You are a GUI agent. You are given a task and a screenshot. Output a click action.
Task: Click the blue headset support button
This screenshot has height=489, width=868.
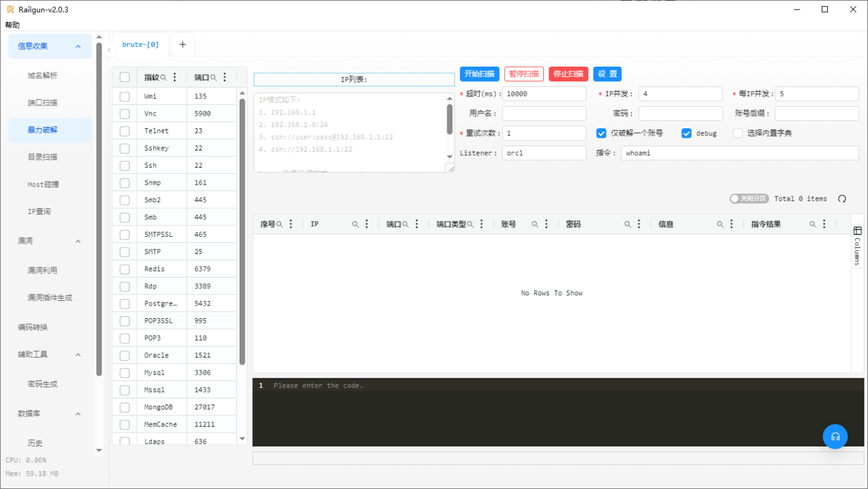pos(835,436)
